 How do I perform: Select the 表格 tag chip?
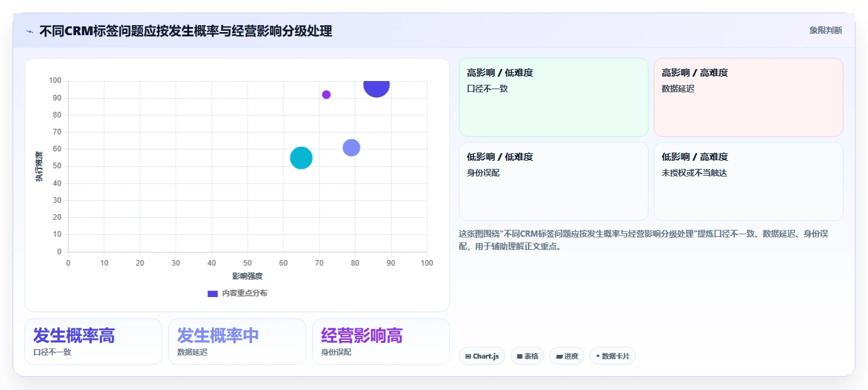tap(527, 356)
